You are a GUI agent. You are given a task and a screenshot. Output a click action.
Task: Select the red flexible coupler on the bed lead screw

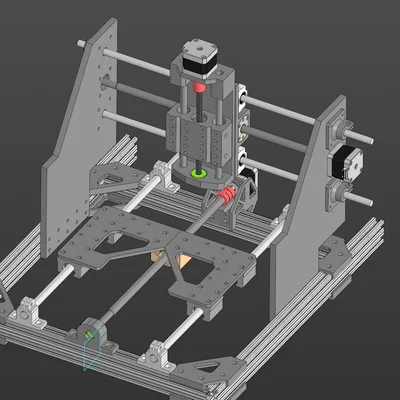click(x=226, y=196)
